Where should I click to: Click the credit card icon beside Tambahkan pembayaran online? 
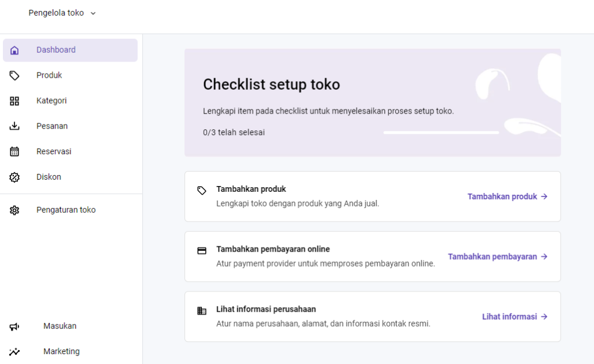(201, 250)
